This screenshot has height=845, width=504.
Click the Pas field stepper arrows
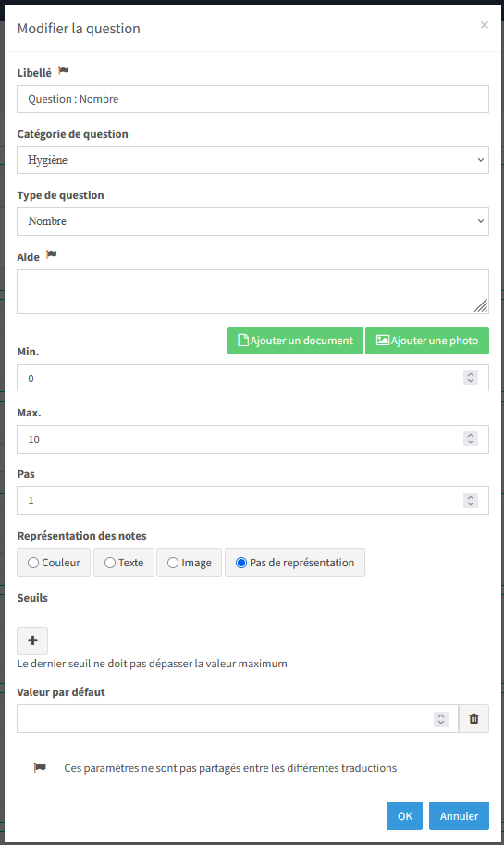pos(471,501)
